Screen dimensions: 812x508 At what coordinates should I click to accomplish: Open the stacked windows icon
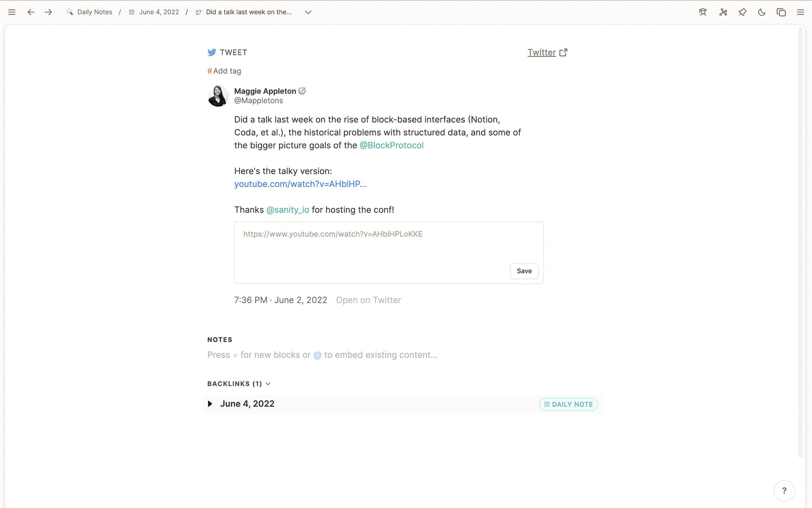click(781, 12)
